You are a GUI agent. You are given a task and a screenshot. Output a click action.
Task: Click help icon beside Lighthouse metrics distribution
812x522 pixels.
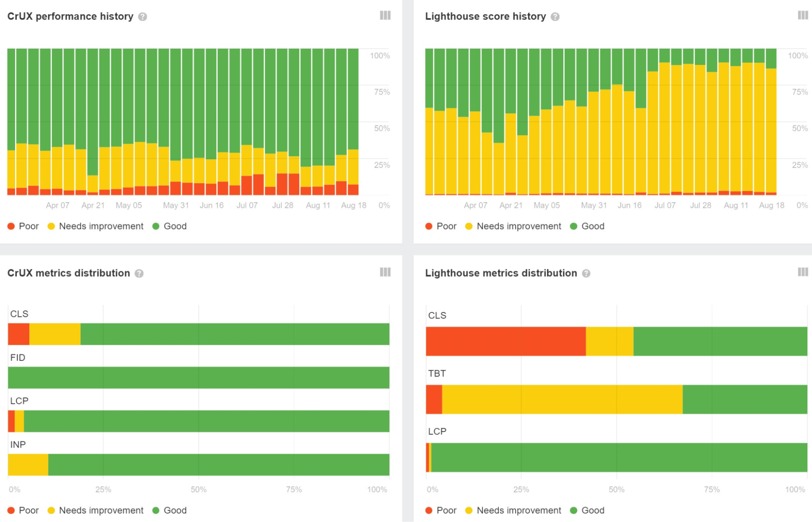[x=585, y=273]
